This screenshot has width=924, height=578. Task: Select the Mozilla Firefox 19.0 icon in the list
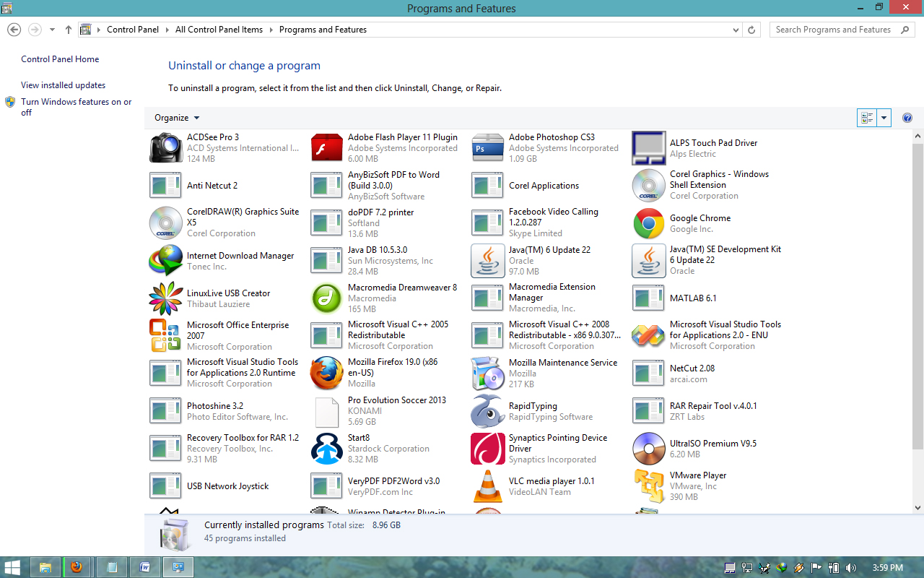pos(327,373)
